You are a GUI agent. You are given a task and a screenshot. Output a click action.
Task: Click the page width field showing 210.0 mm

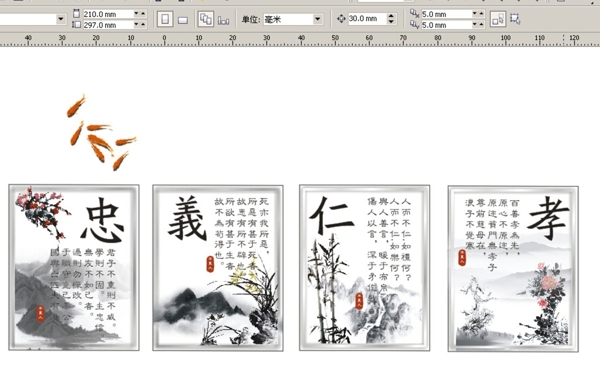[x=107, y=14]
